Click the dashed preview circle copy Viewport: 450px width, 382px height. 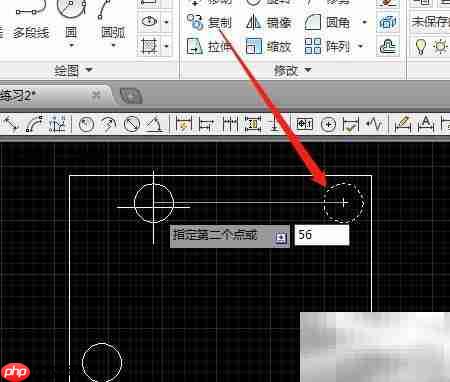pos(344,202)
